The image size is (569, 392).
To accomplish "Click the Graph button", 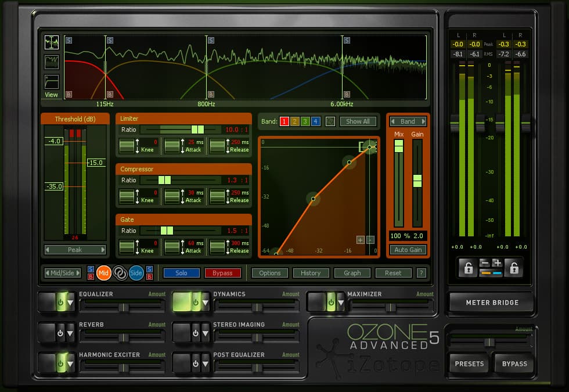I will 352,273.
